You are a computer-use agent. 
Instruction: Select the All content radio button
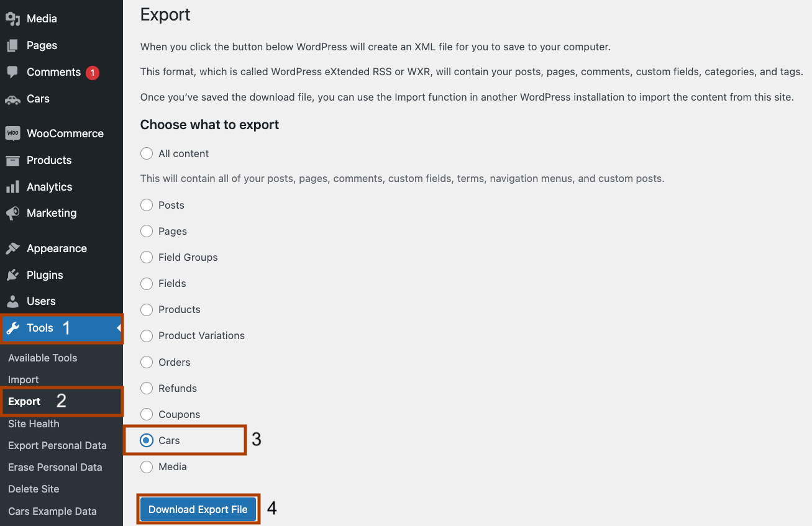pyautogui.click(x=147, y=153)
